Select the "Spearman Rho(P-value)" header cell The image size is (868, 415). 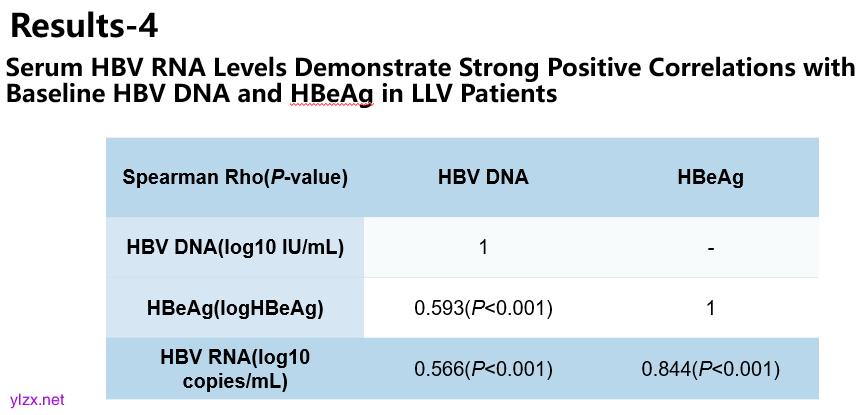tap(235, 178)
